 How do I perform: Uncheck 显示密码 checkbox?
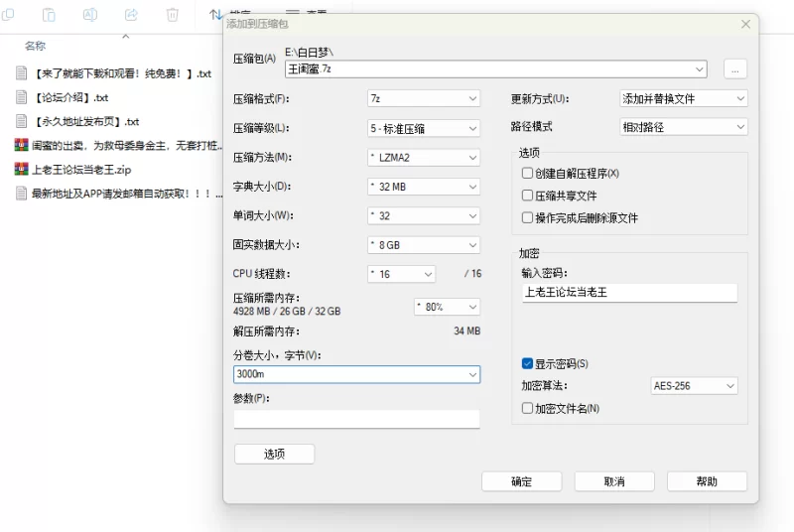(x=527, y=363)
